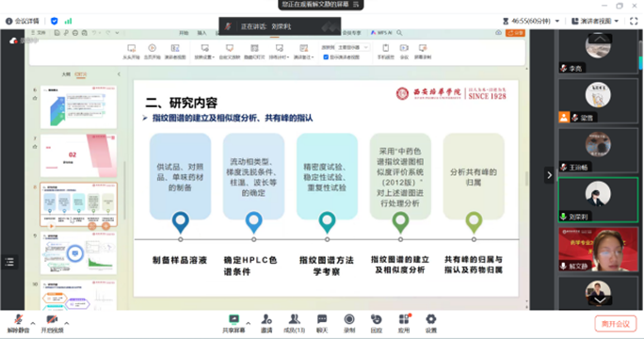Collapse the participant video panel with the arrow
The width and height of the screenshot is (644, 339).
click(x=549, y=175)
